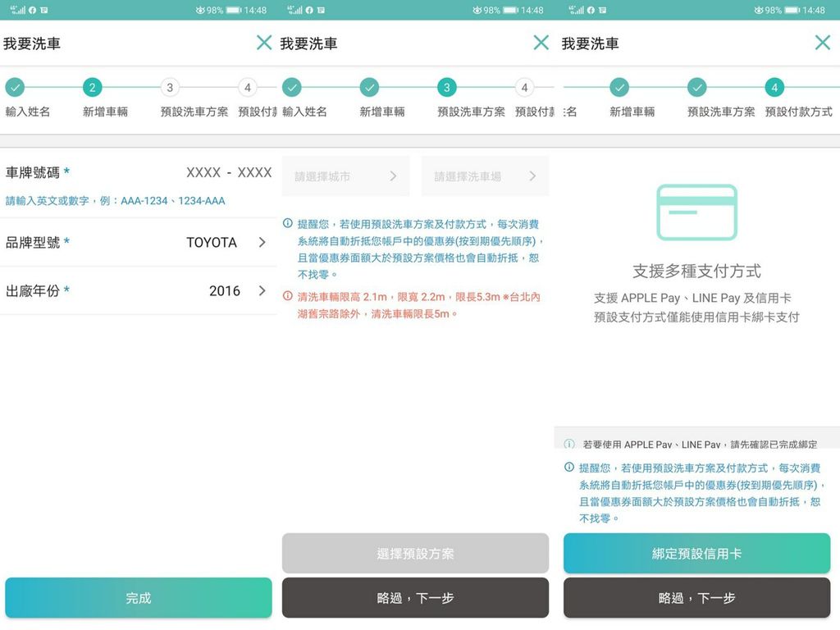Tap the credit card illustration
The height and width of the screenshot is (630, 840).
pyautogui.click(x=697, y=212)
